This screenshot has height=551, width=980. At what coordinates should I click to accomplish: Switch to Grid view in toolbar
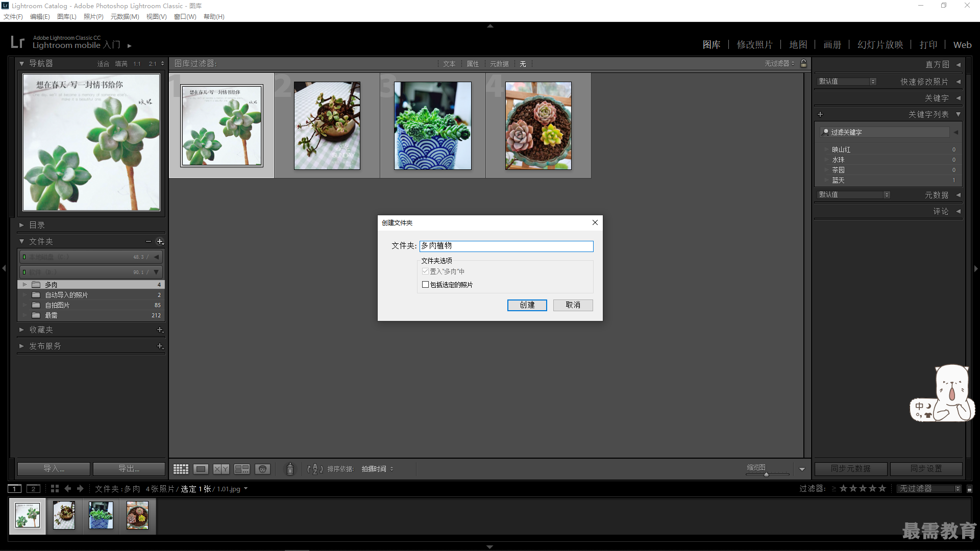[x=181, y=469]
